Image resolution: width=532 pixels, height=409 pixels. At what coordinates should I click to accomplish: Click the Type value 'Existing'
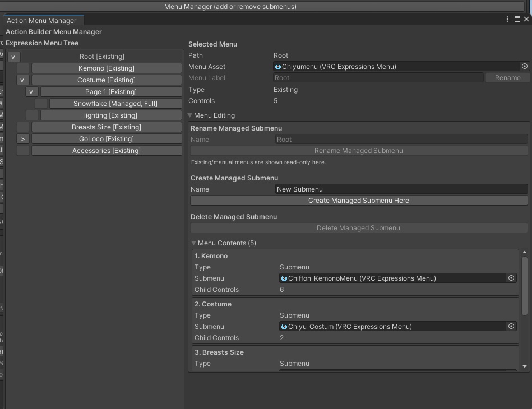(286, 90)
